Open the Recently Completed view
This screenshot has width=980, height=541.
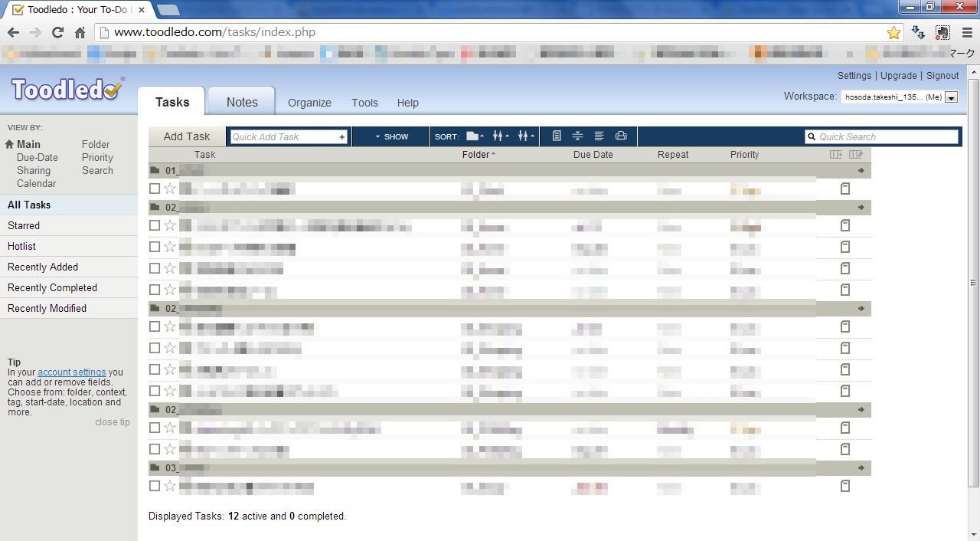point(69,287)
